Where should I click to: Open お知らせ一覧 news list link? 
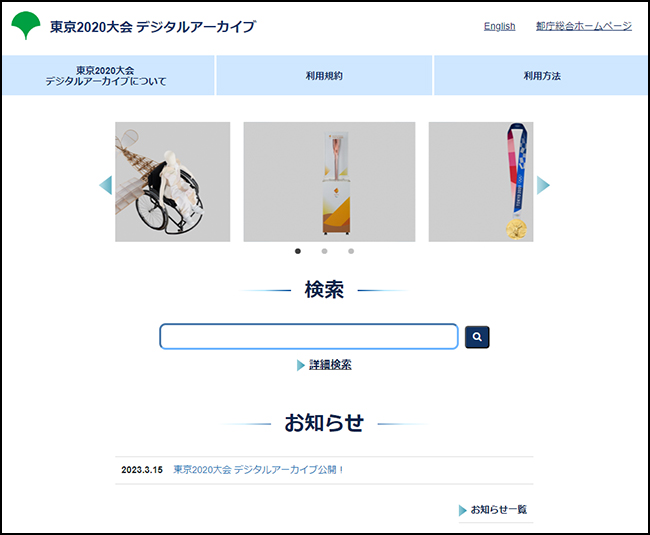(x=499, y=509)
